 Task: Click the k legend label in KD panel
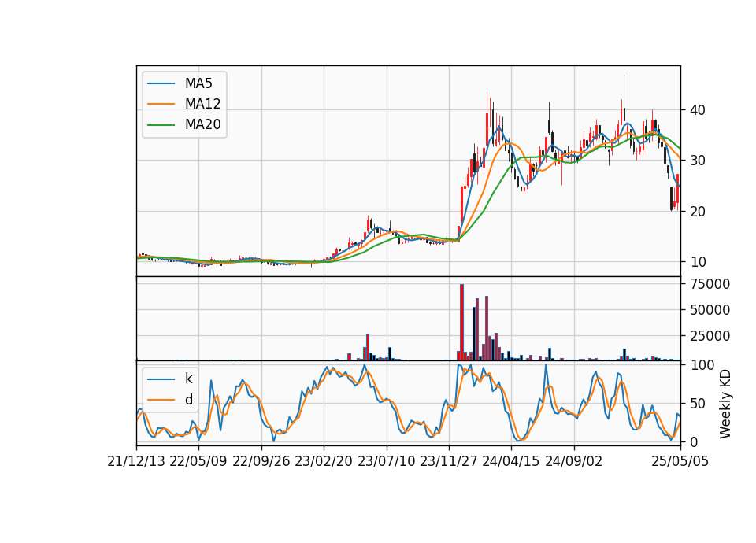(188, 379)
